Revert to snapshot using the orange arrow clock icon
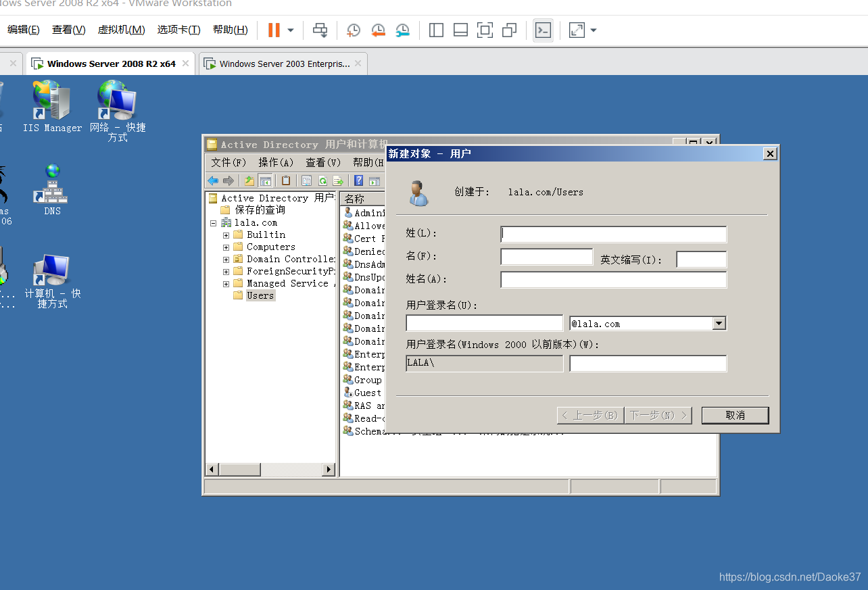The image size is (868, 590). (378, 30)
